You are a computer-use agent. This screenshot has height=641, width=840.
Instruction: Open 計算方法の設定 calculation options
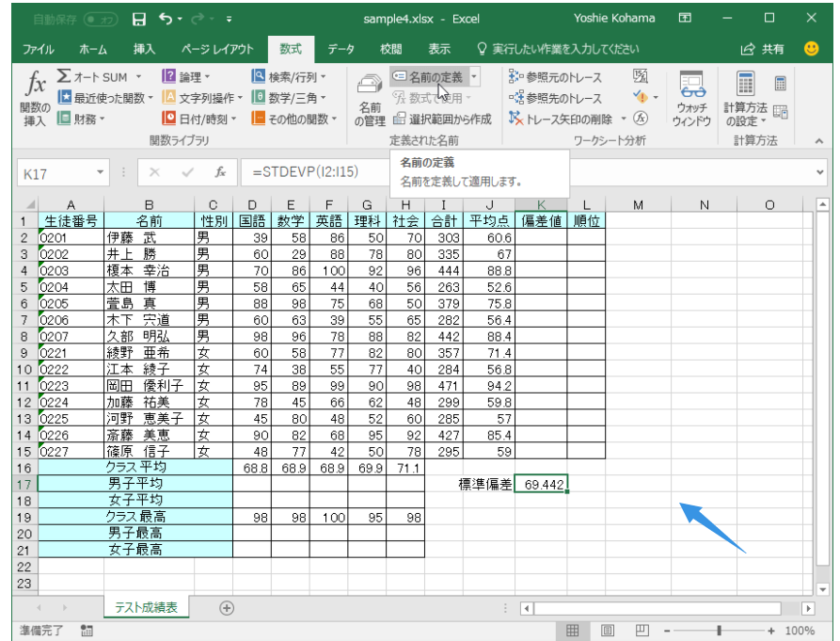(x=745, y=100)
